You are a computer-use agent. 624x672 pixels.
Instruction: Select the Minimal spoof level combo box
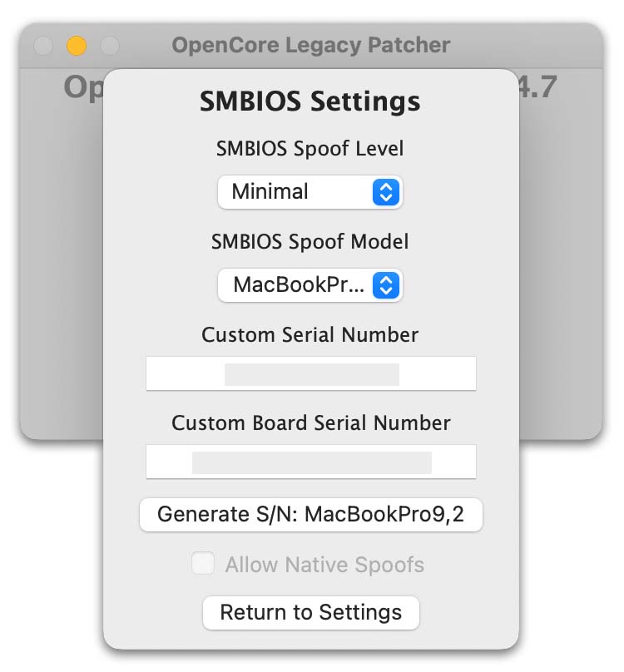coord(310,192)
